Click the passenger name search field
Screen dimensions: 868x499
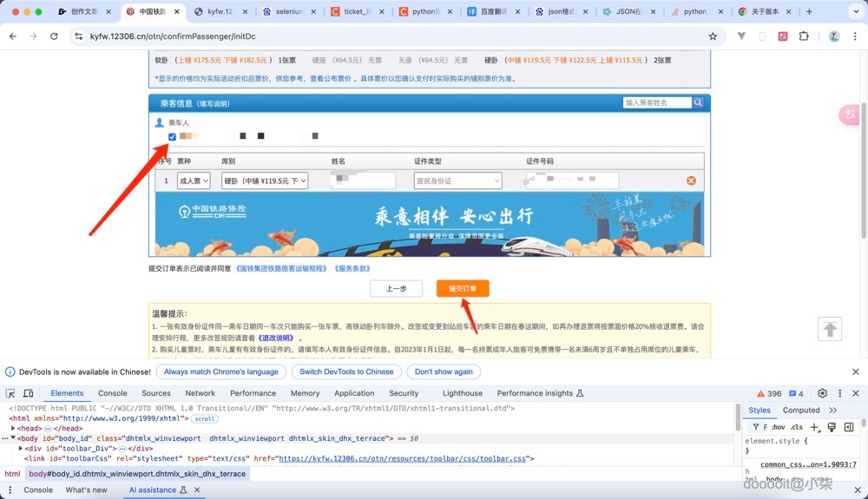[x=657, y=102]
